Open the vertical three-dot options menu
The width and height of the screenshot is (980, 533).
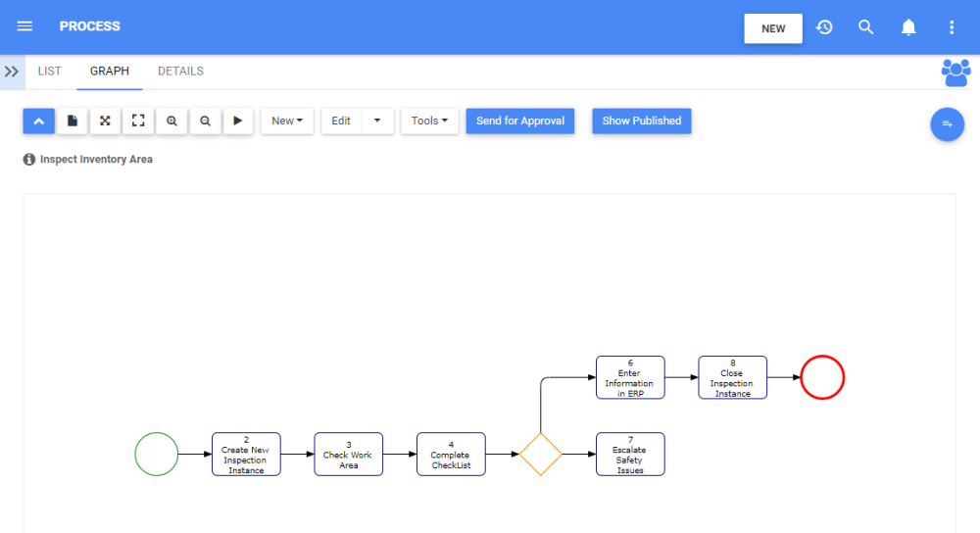click(x=952, y=27)
